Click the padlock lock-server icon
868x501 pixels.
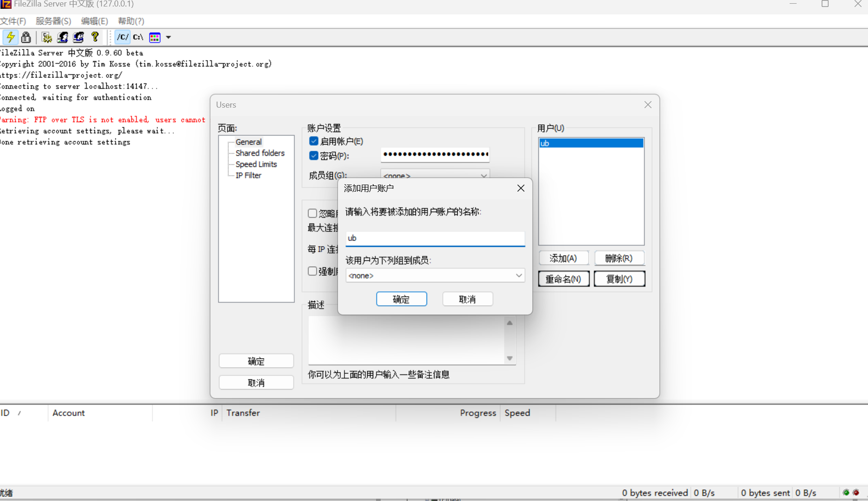[x=26, y=37]
